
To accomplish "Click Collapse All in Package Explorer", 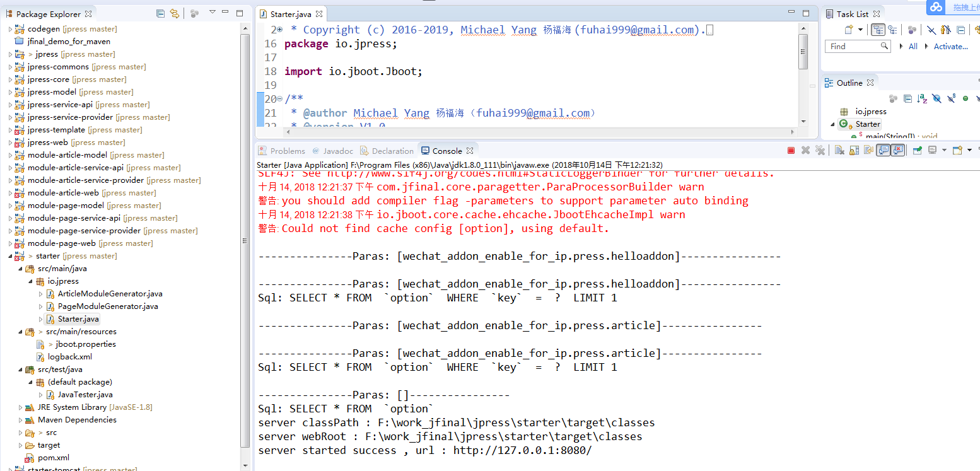I will (160, 13).
